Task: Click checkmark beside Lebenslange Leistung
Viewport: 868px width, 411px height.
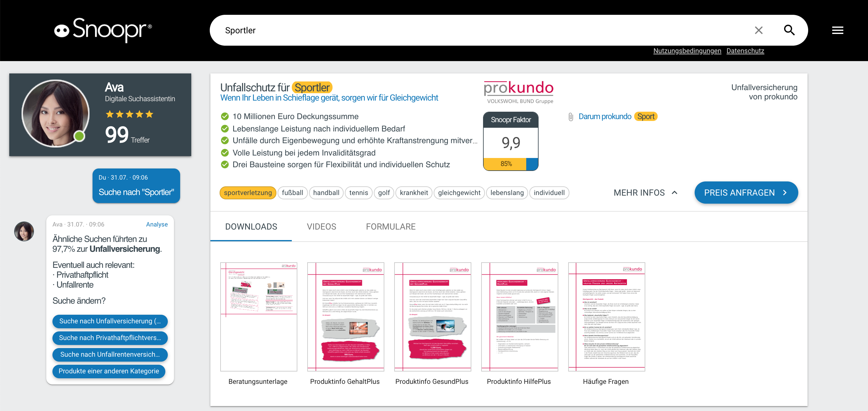Action: pyautogui.click(x=225, y=128)
